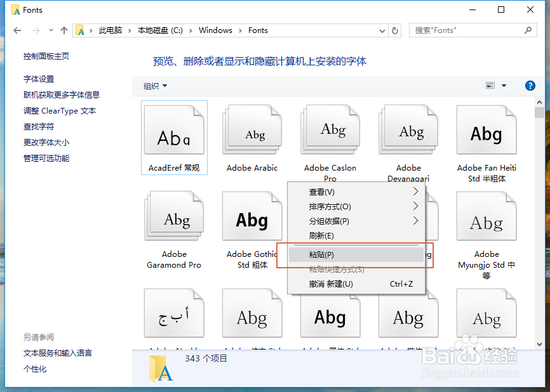Choose 粘贴(P) in the context menu
The width and height of the screenshot is (550, 392).
[x=356, y=255]
